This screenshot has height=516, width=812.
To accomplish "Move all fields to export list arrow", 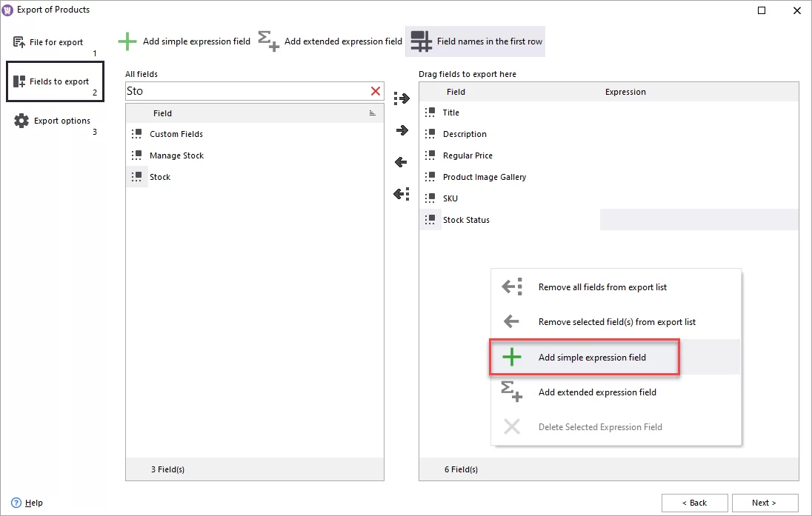I will click(x=401, y=98).
